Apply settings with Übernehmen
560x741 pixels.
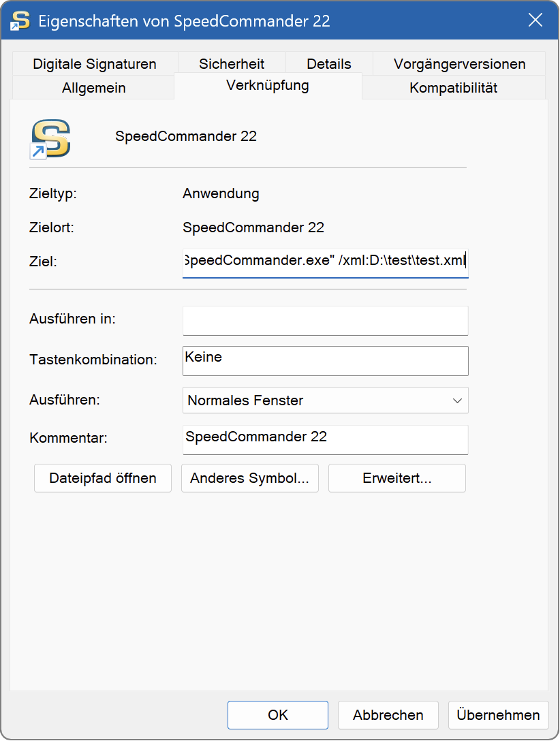498,715
